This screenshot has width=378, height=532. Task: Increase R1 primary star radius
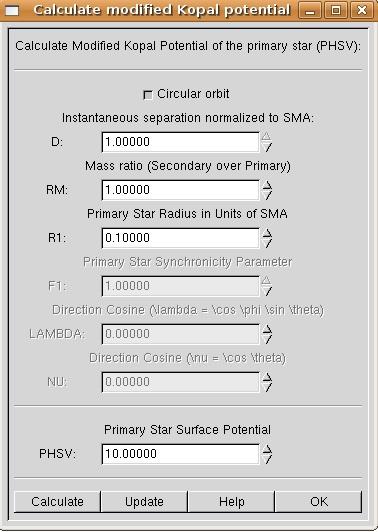click(x=267, y=233)
